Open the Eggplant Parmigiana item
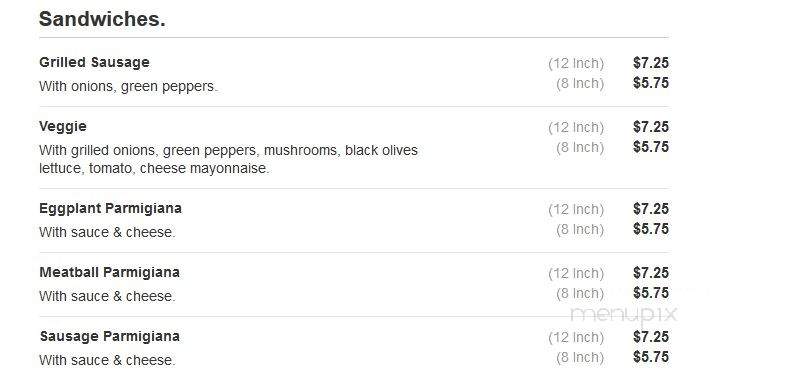Viewport: 785px width, 383px height. [110, 208]
